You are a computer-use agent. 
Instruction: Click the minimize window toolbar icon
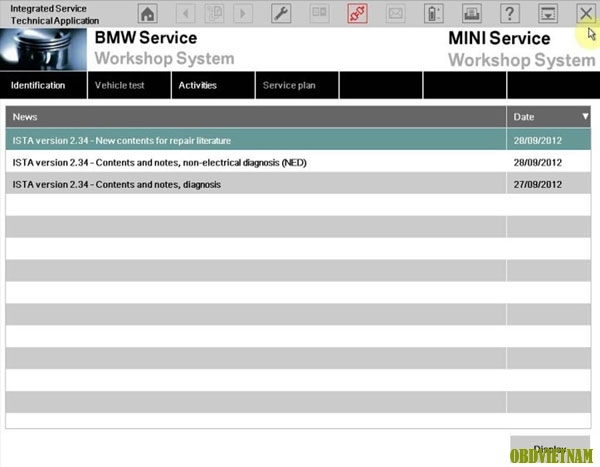(x=548, y=14)
